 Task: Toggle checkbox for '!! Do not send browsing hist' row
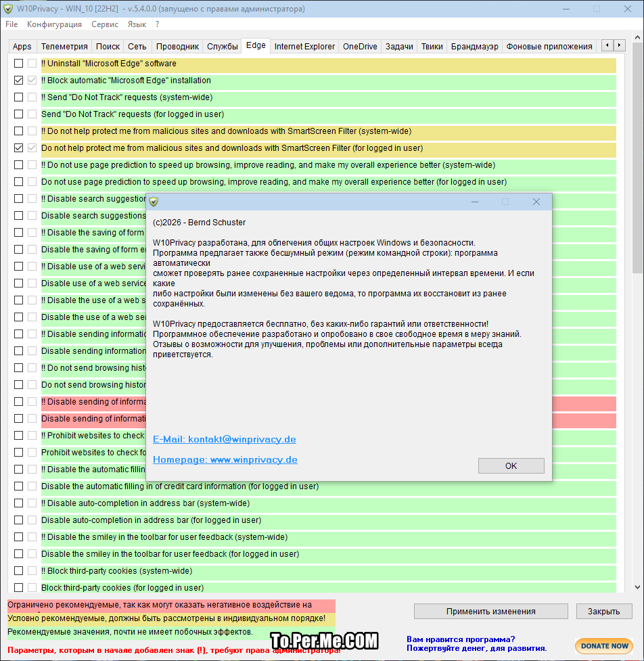point(18,367)
